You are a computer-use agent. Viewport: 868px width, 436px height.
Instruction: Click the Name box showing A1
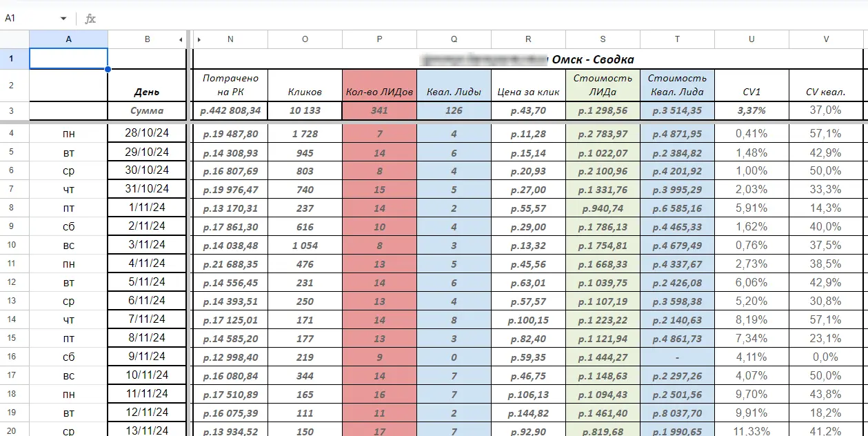tap(31, 19)
